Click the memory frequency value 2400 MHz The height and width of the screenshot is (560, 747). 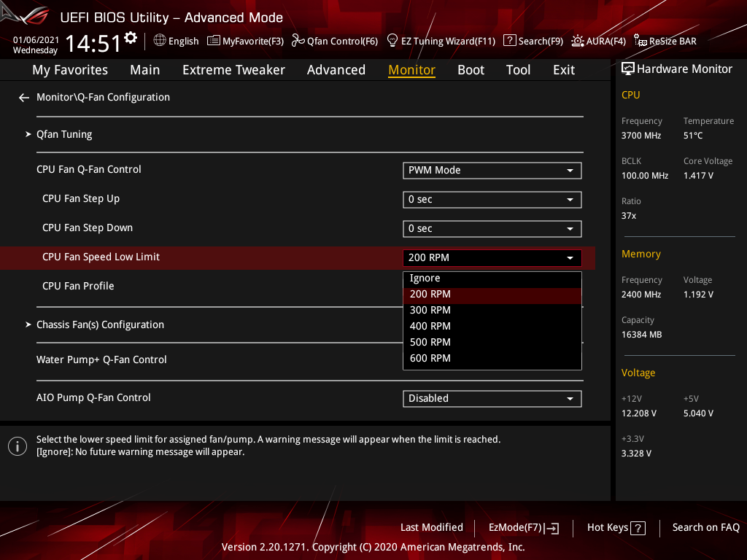[x=641, y=295]
